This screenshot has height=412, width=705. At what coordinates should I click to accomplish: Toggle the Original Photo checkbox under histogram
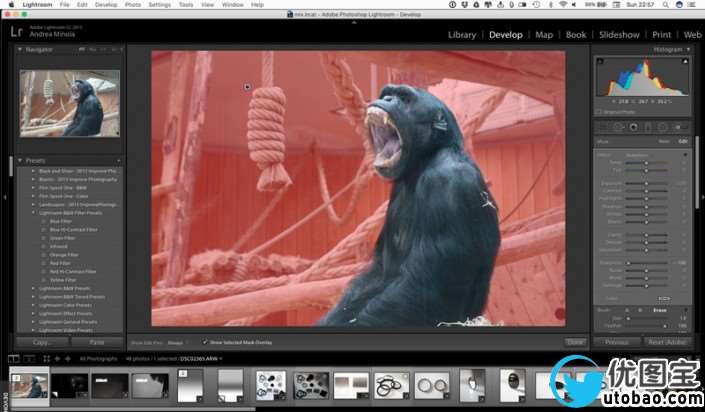pyautogui.click(x=599, y=111)
